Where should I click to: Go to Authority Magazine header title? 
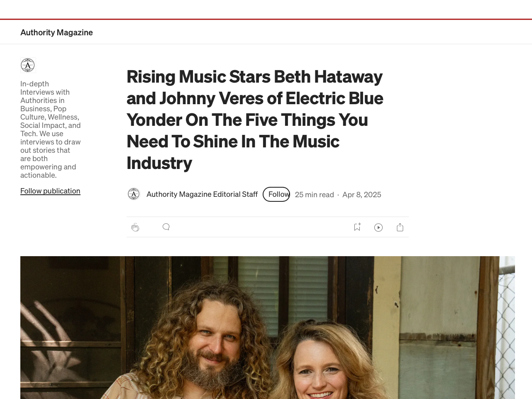tap(56, 32)
